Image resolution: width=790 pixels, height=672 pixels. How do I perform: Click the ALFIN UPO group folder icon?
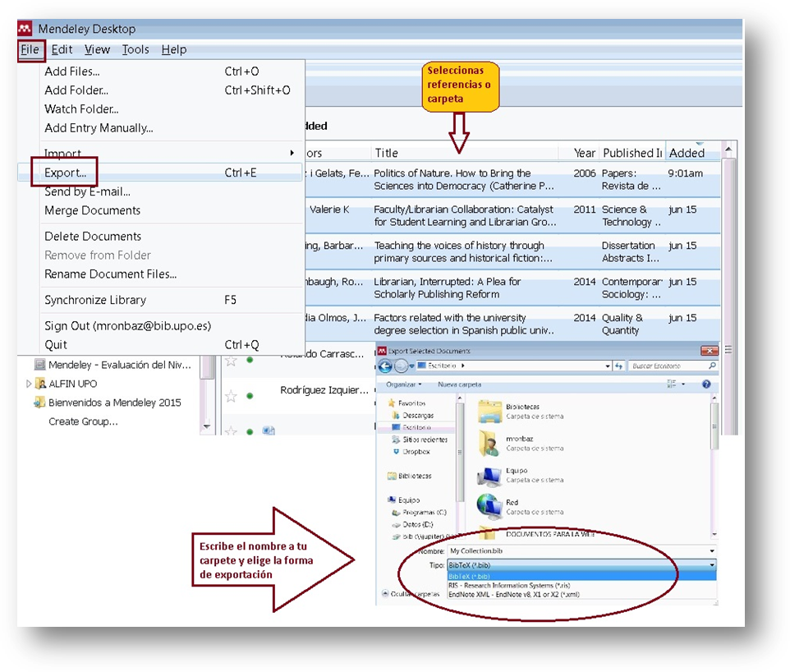[x=40, y=384]
